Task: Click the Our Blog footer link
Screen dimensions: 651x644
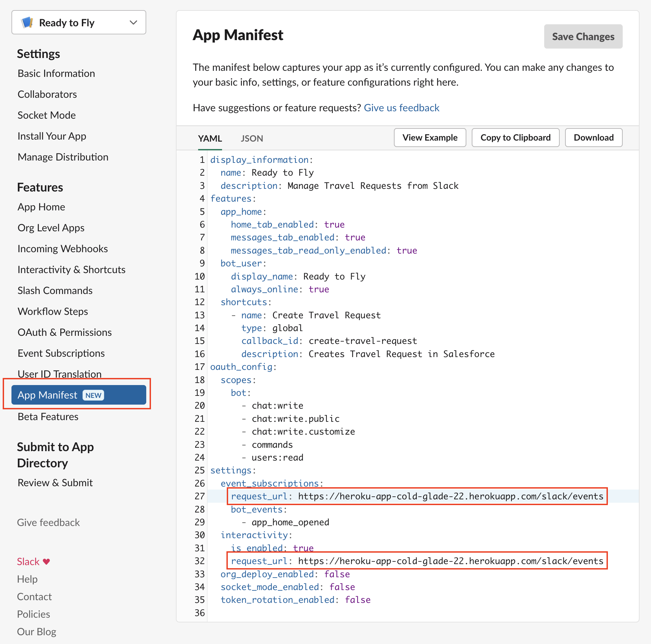Action: 36,632
